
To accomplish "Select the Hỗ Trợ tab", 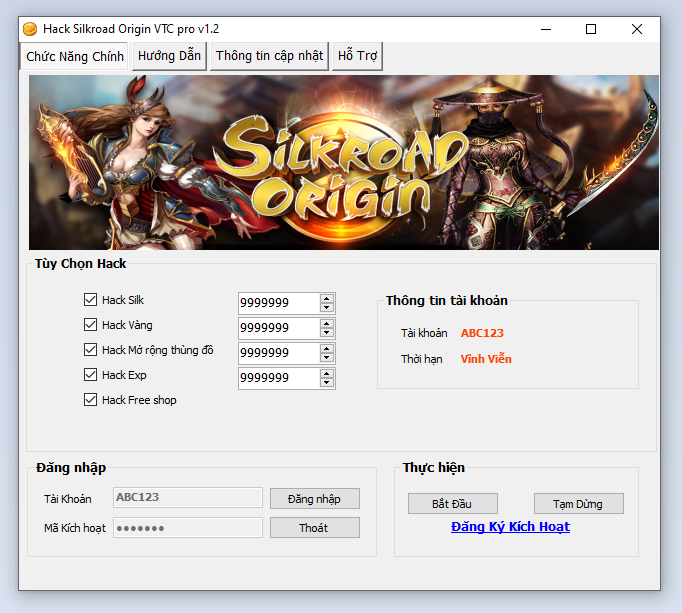I will 357,56.
